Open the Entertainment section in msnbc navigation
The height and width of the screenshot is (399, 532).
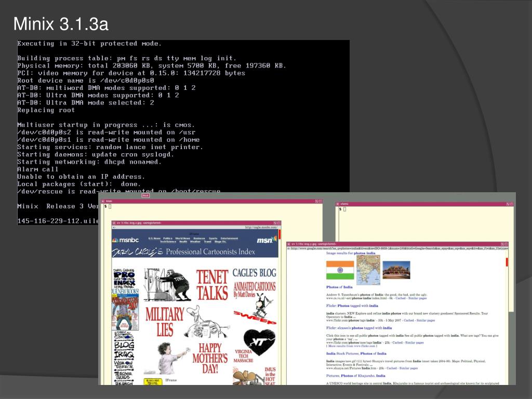coord(229,238)
